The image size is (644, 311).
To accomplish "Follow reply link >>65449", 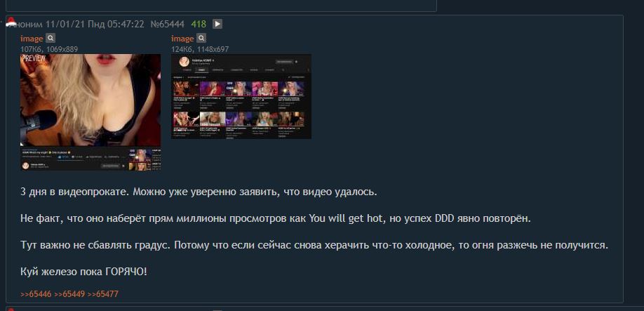I will click(x=69, y=294).
